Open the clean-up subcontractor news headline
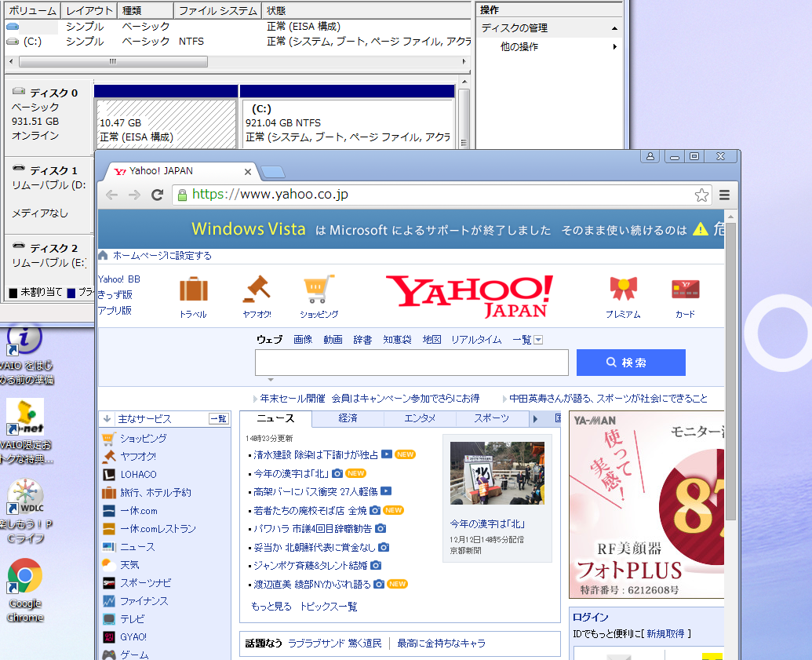The height and width of the screenshot is (660, 812). pos(316,455)
